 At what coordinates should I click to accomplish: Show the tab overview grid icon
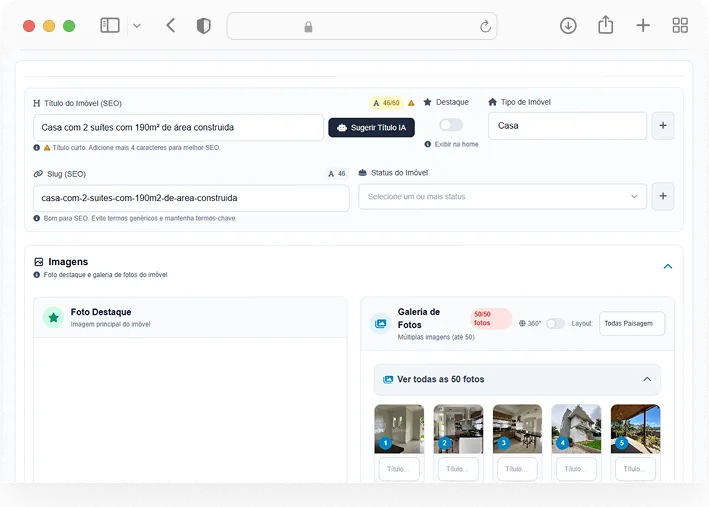coord(680,25)
